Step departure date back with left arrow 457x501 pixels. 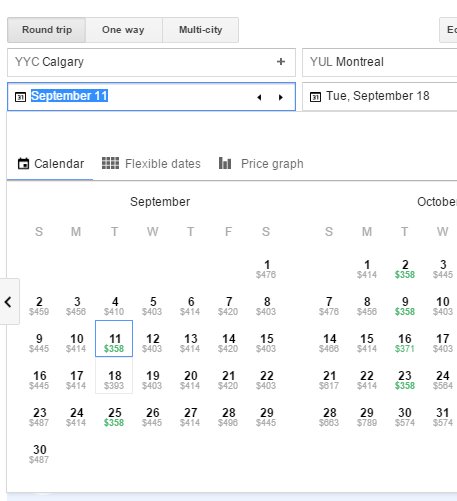point(259,97)
